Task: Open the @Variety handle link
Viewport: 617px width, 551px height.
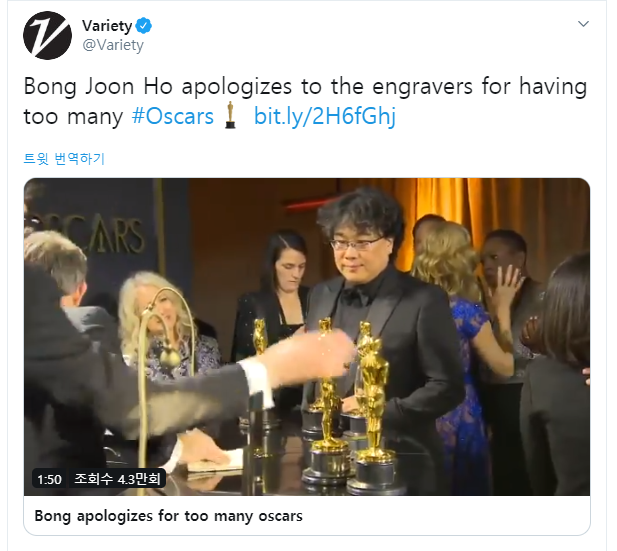Action: (x=113, y=45)
